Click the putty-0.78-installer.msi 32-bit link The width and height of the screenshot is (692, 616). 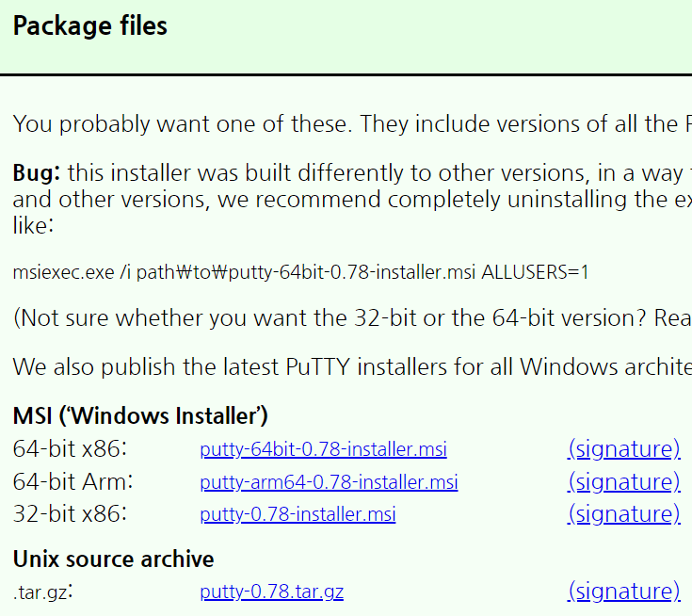(298, 514)
